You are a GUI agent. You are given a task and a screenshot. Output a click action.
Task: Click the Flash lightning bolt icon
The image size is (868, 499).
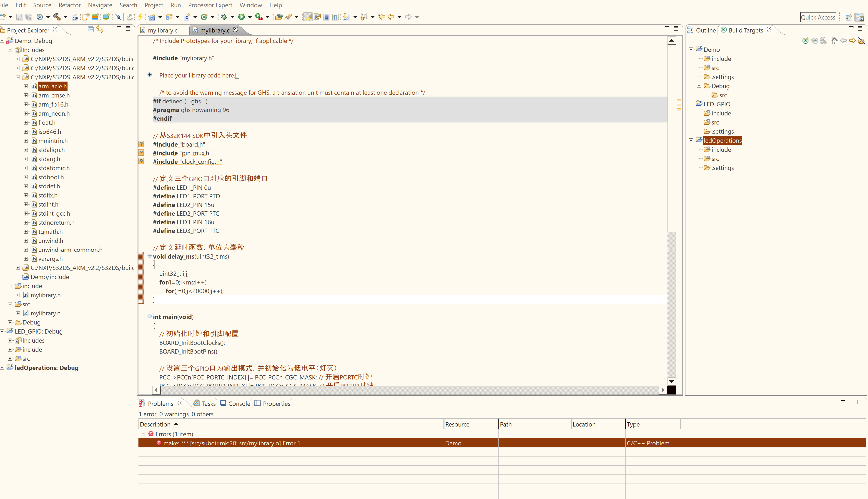point(140,17)
